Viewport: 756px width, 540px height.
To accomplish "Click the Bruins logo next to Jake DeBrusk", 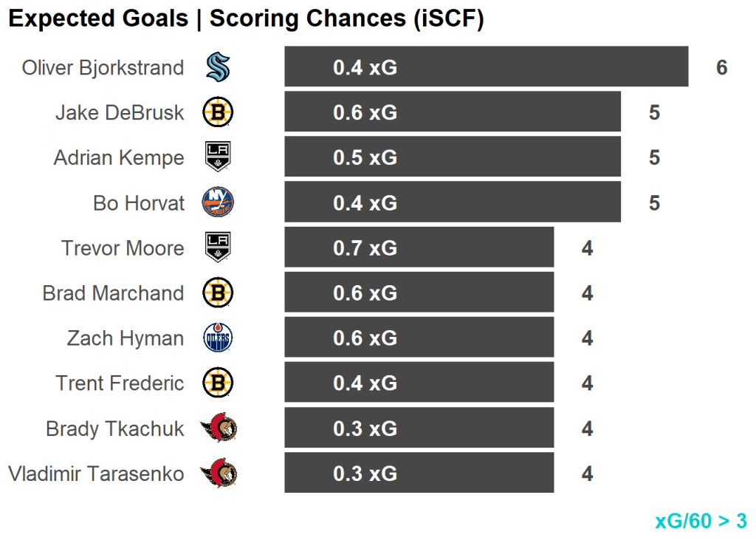I will click(218, 112).
